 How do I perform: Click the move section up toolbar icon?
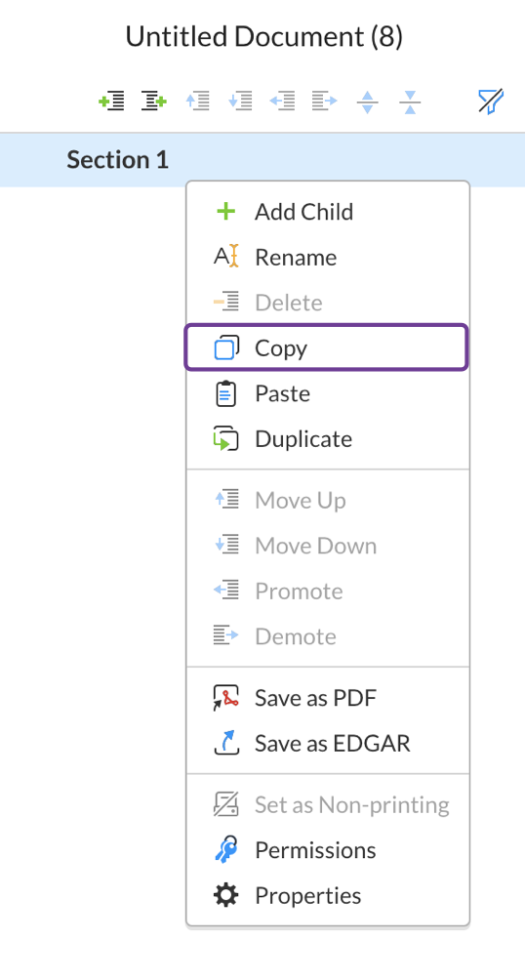(197, 101)
